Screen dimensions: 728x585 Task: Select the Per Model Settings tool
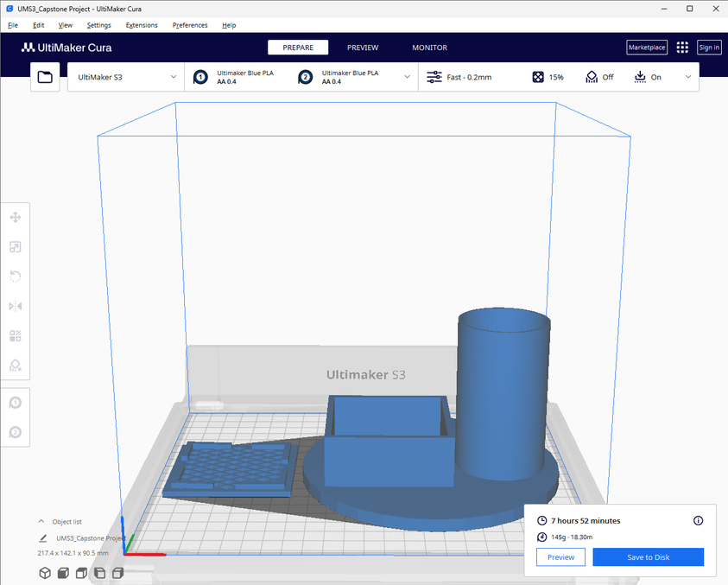[16, 336]
